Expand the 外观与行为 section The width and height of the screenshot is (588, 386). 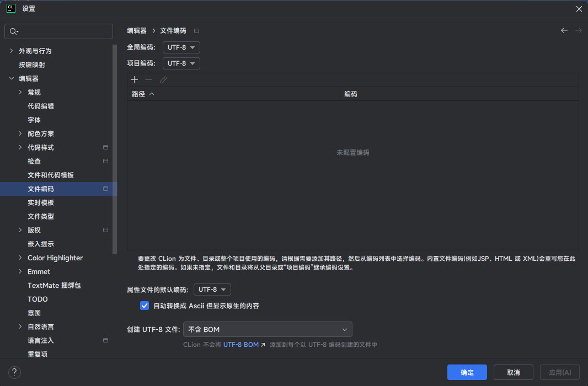pos(11,51)
